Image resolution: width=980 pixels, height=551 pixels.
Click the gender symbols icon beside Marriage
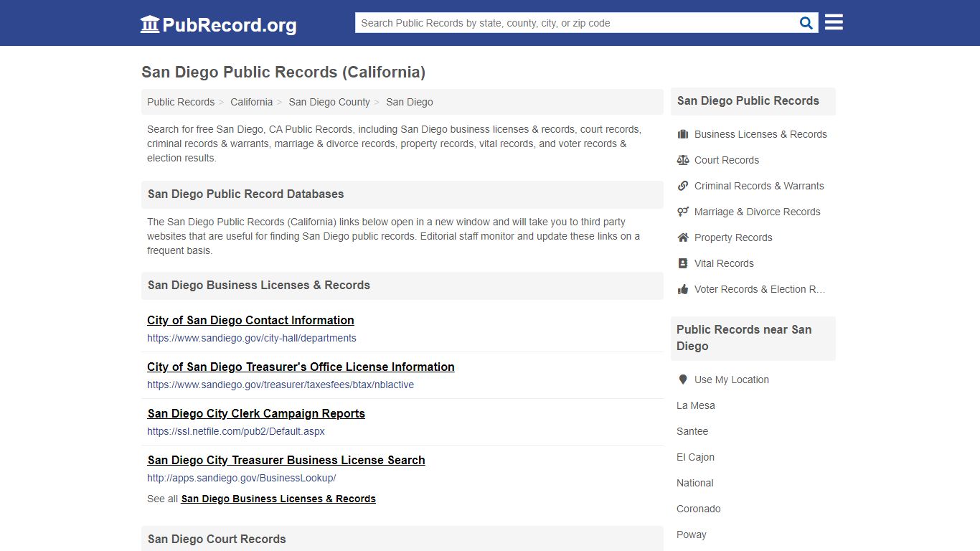coord(683,212)
